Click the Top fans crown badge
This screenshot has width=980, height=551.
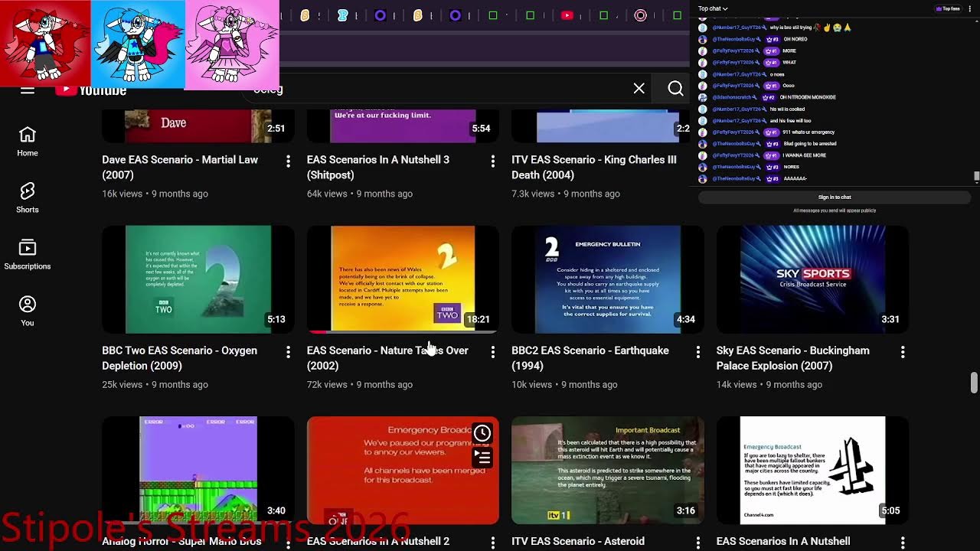pyautogui.click(x=948, y=8)
